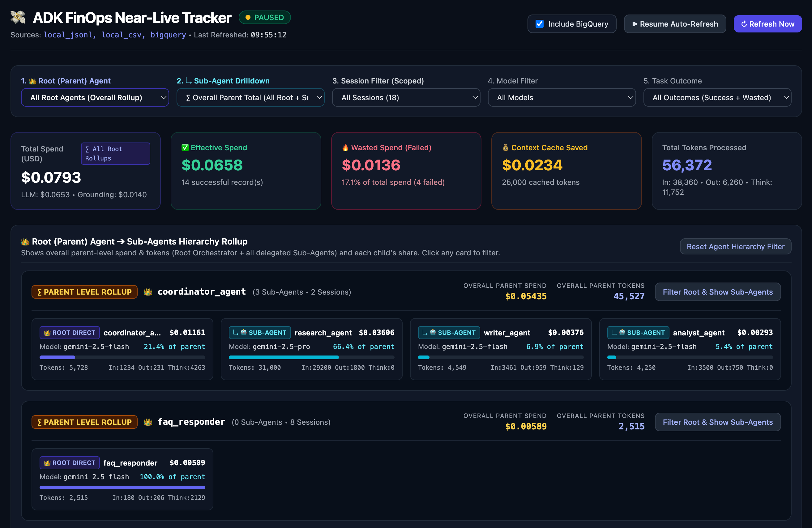812x528 pixels.
Task: Click crown icon in faq_responder ROOT DIRECT badge
Action: pyautogui.click(x=47, y=463)
